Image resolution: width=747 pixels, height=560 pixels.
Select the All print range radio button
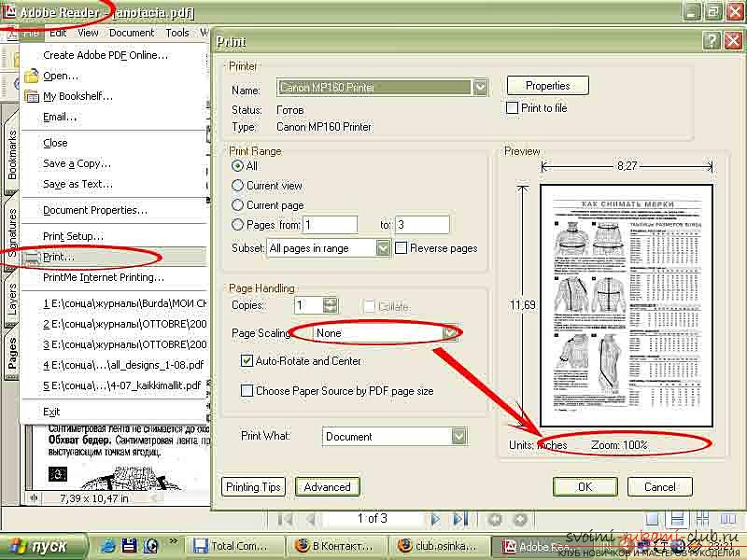tap(237, 166)
